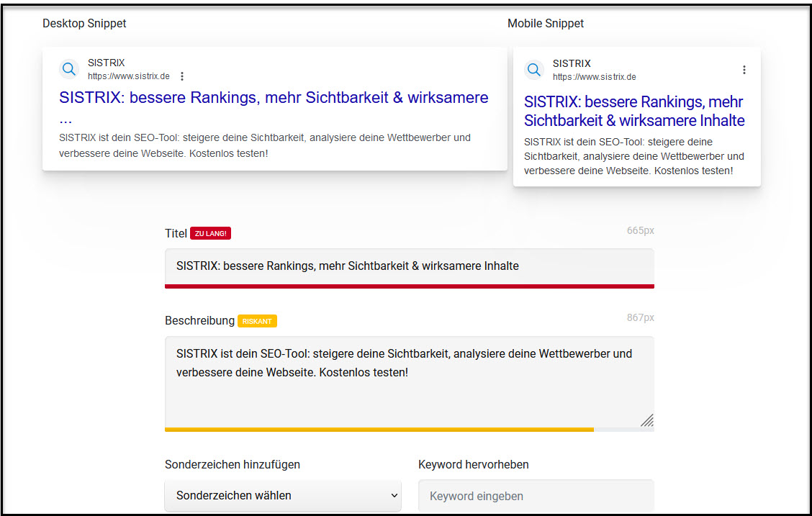
Task: Click SISTRIX site name in desktop snippet
Action: click(x=106, y=63)
